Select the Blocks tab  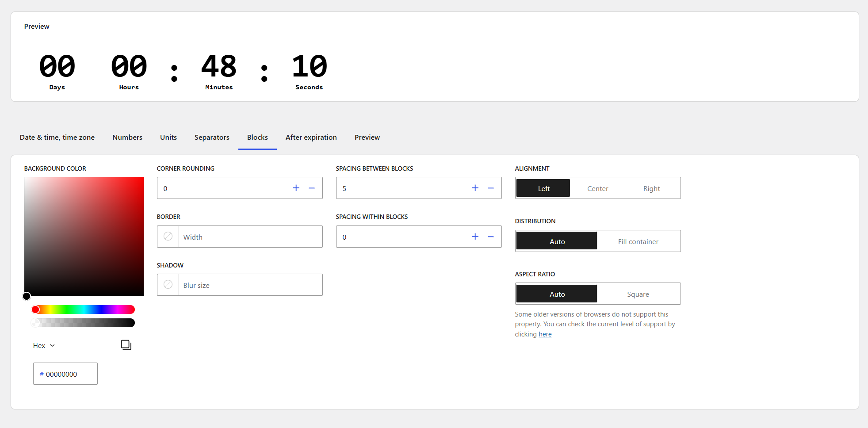[257, 138]
